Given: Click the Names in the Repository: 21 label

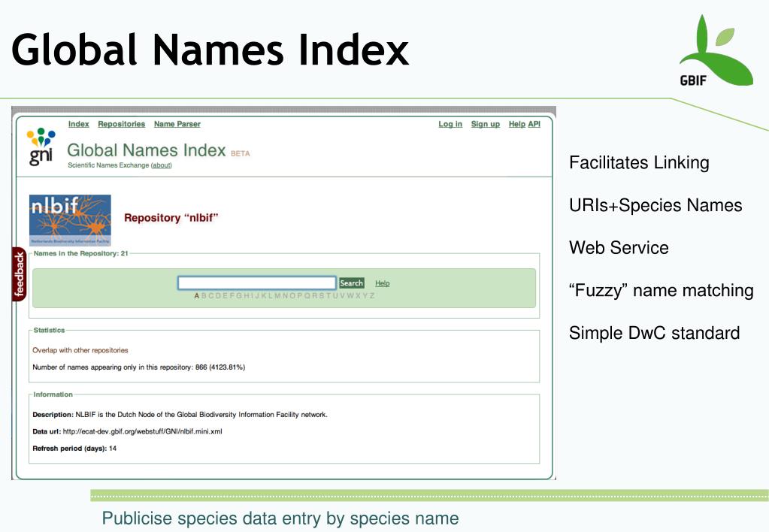Looking at the screenshot, I should [81, 253].
